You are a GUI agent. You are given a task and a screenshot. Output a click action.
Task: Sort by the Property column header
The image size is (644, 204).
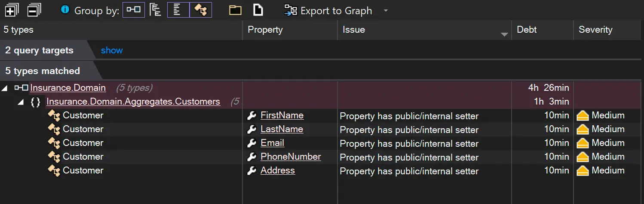point(290,30)
